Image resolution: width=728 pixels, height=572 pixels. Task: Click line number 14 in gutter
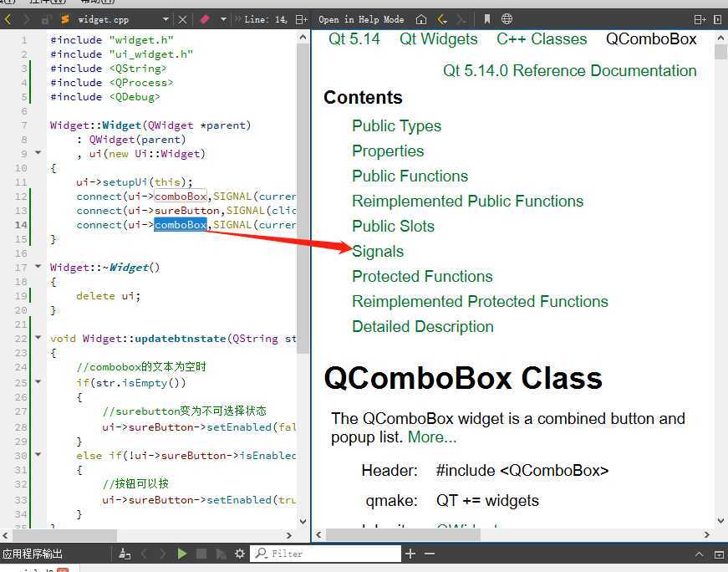[x=21, y=225]
